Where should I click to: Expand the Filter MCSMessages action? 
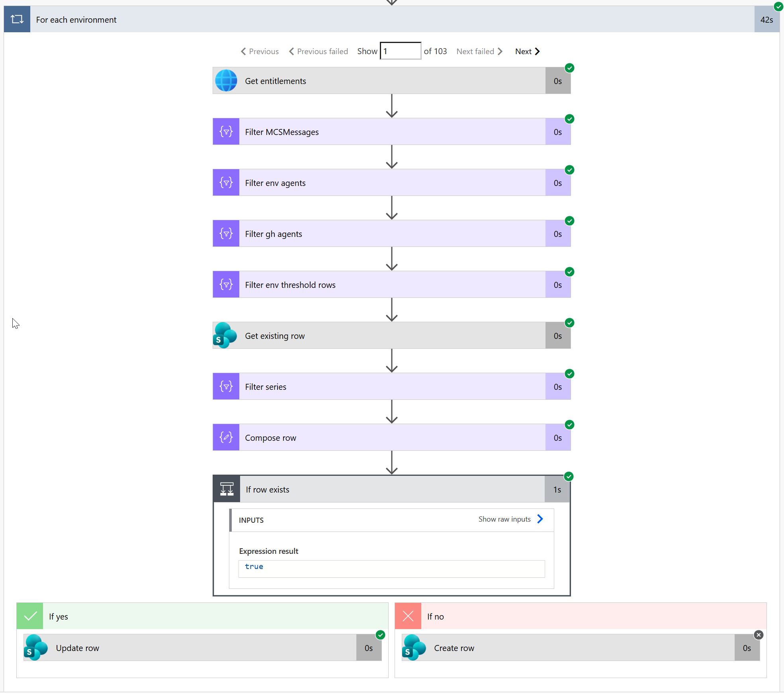(392, 132)
